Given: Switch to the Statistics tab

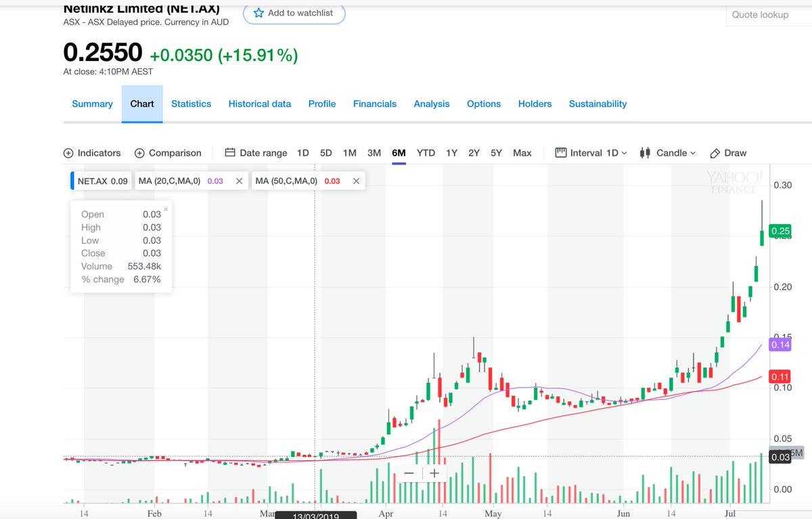Looking at the screenshot, I should [191, 104].
